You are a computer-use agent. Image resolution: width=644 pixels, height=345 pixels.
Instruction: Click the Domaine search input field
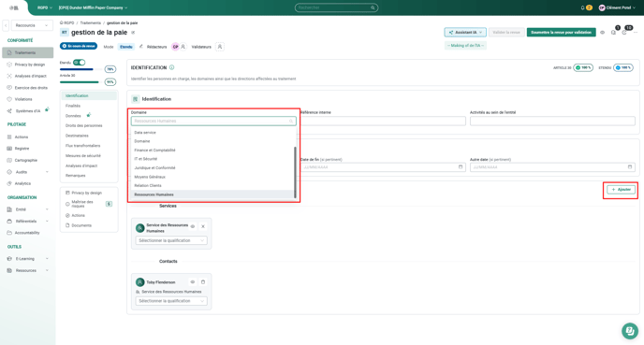(x=213, y=121)
